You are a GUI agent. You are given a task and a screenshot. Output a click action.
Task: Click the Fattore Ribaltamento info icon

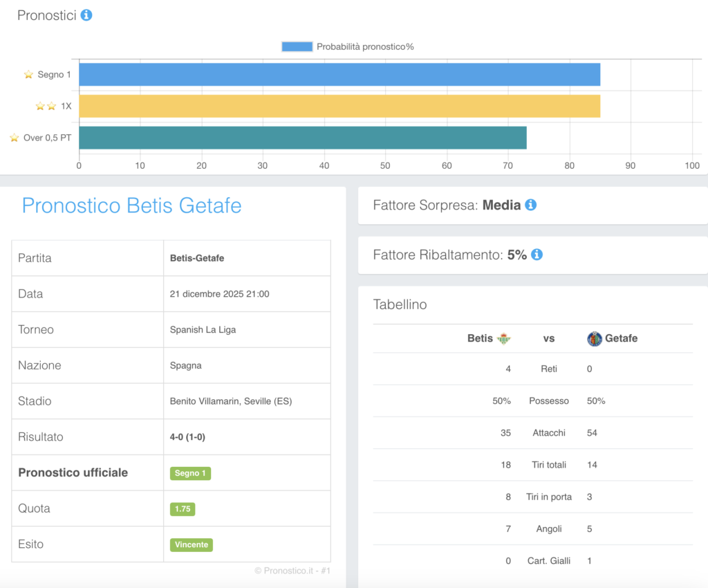(537, 255)
